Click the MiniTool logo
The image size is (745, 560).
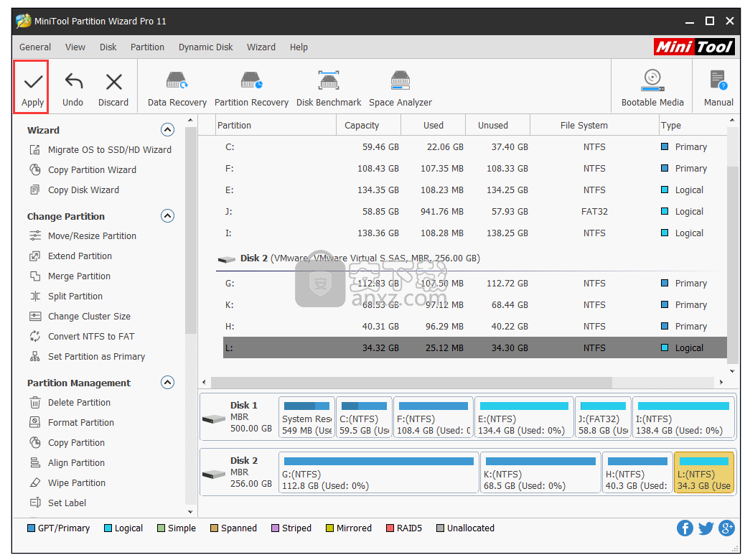tap(694, 47)
